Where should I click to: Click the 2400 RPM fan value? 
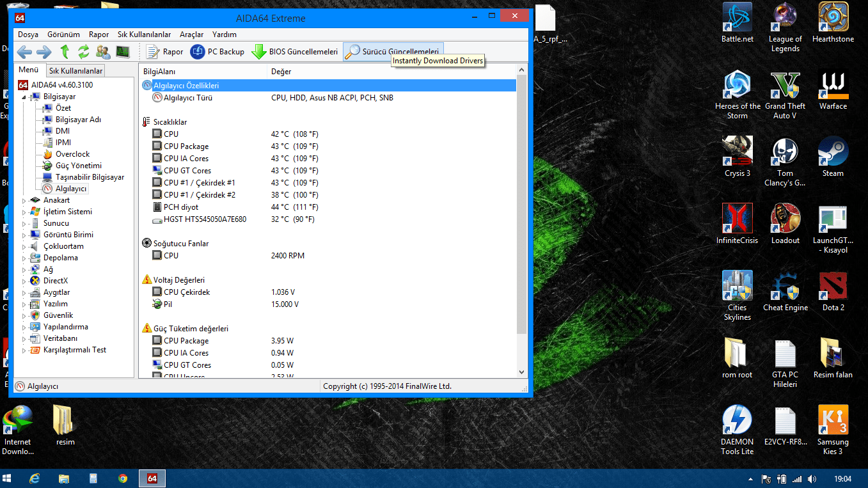click(288, 256)
